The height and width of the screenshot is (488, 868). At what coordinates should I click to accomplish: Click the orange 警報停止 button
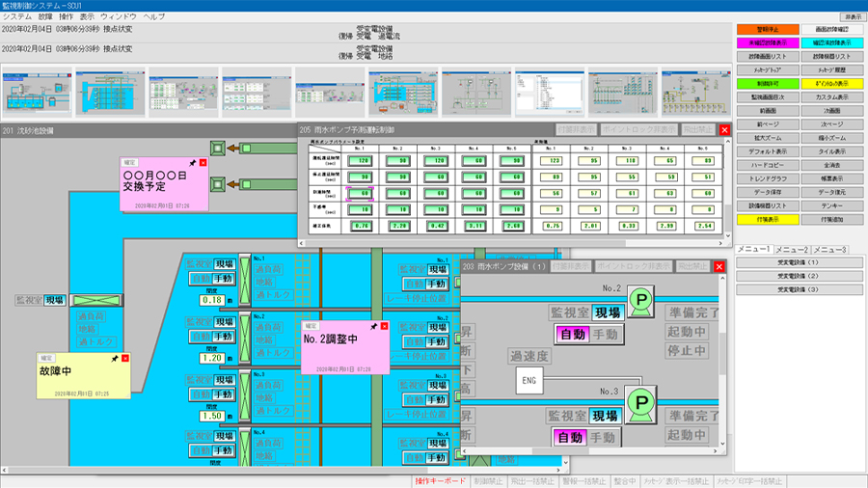tap(768, 29)
